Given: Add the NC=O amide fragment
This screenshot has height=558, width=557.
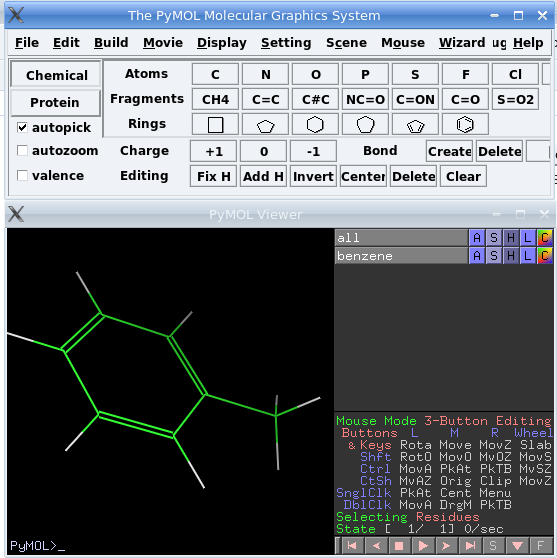Looking at the screenshot, I should 365,99.
